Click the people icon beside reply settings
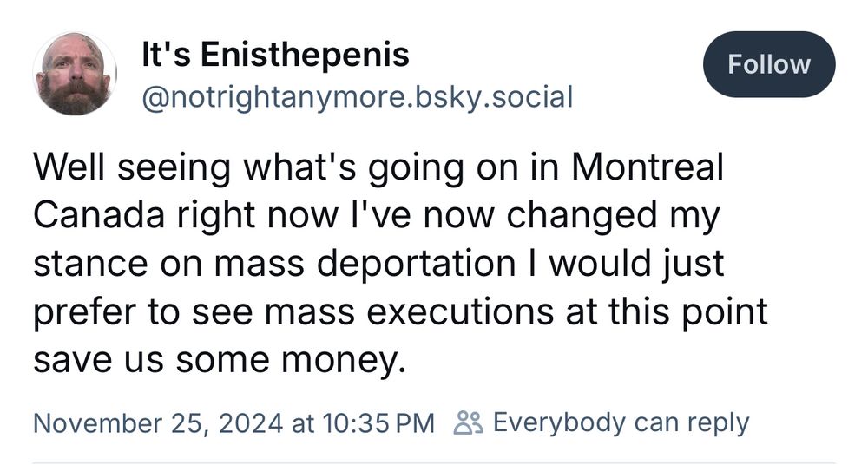Image resolution: width=868 pixels, height=465 pixels. pos(468,423)
